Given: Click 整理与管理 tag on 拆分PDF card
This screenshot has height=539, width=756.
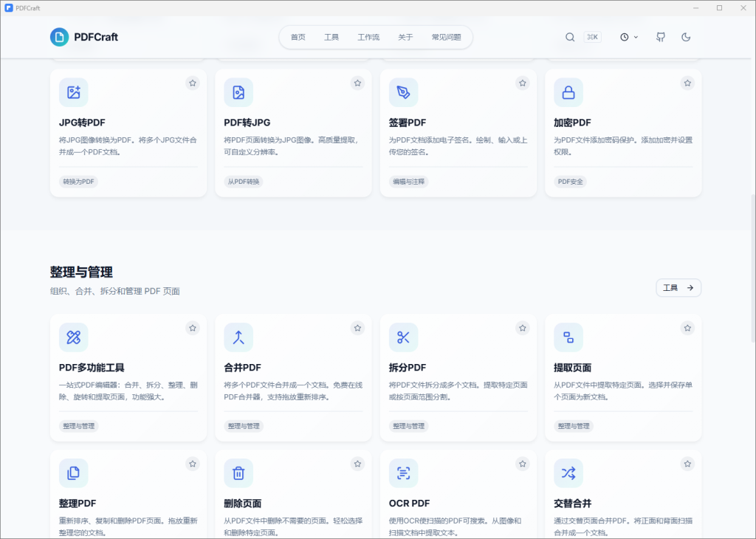Looking at the screenshot, I should (408, 426).
